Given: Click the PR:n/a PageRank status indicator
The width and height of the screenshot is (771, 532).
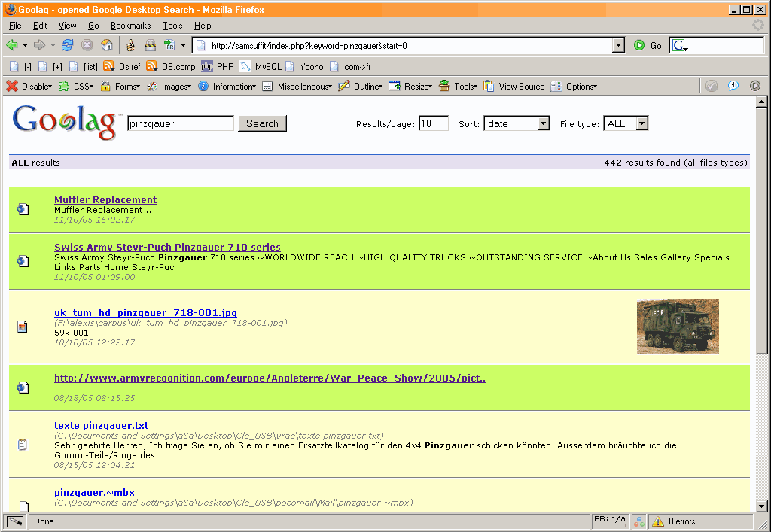Looking at the screenshot, I should (x=610, y=521).
